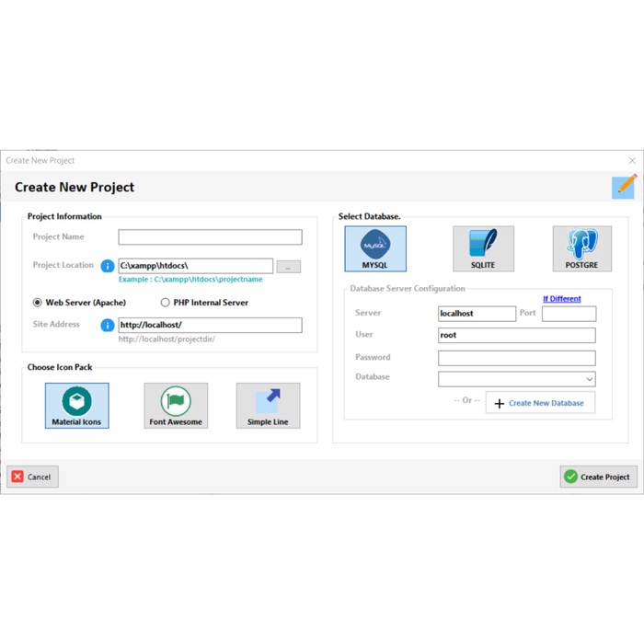Focus the Project Name input field

tap(211, 237)
